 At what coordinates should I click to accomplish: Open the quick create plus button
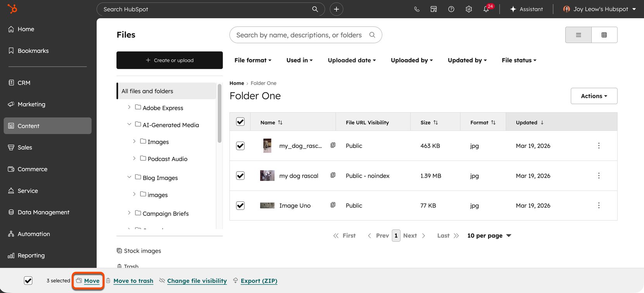pyautogui.click(x=336, y=9)
